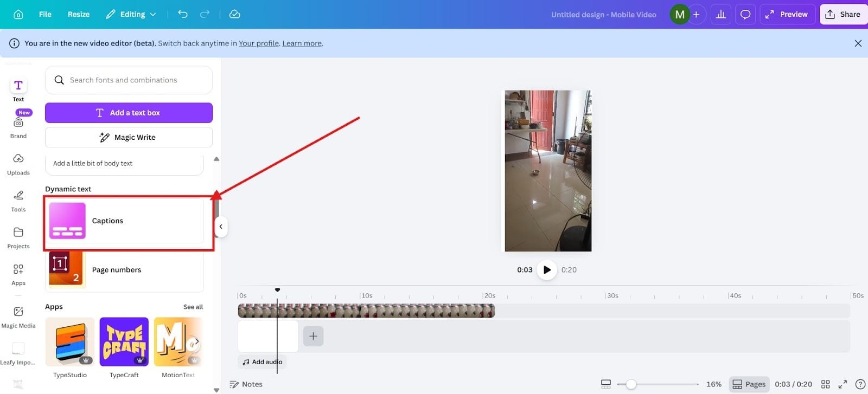Click the Add audio button
The image size is (868, 394).
click(x=262, y=362)
